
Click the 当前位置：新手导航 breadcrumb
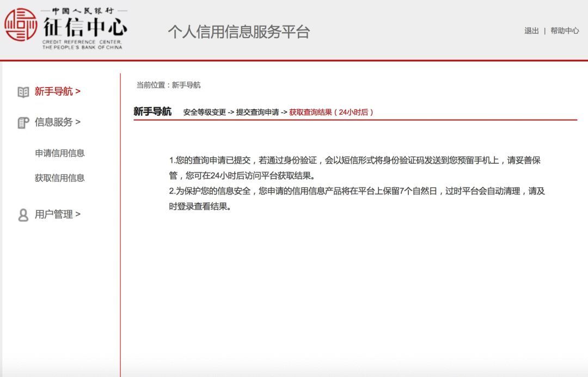[168, 85]
